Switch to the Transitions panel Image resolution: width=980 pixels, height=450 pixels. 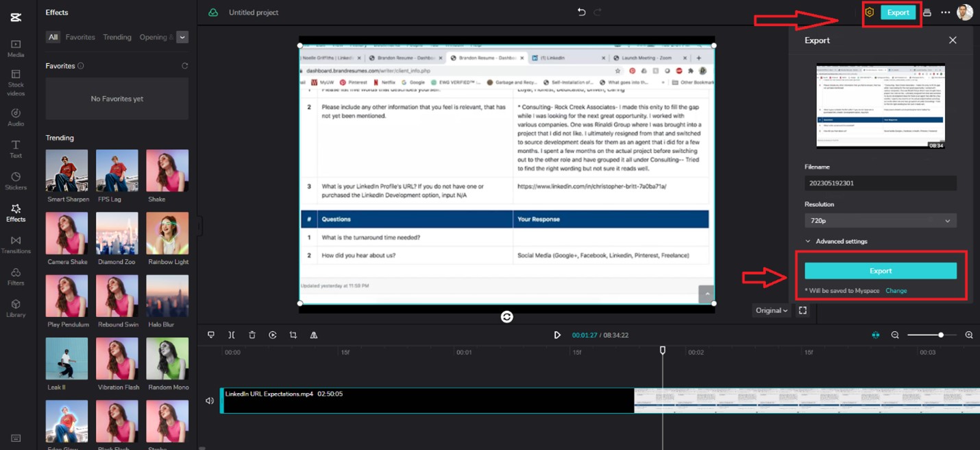coord(16,246)
